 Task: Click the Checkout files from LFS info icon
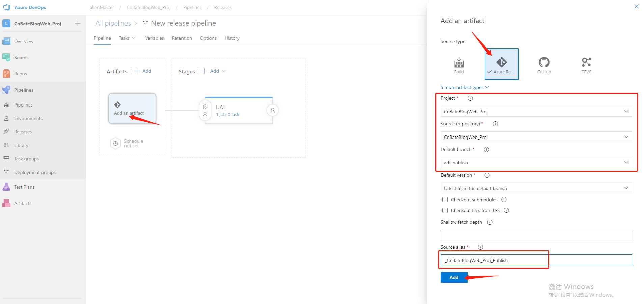click(x=506, y=210)
